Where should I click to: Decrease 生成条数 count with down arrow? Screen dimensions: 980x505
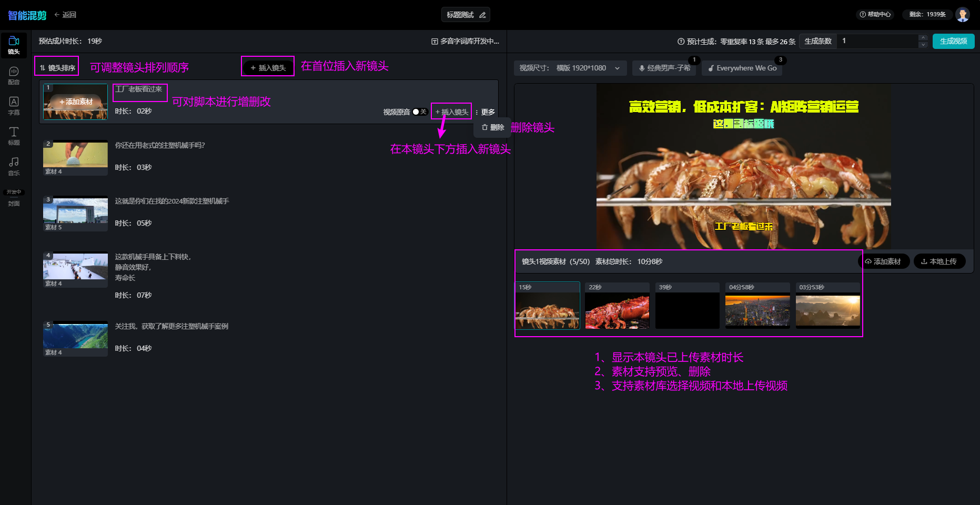pos(923,45)
